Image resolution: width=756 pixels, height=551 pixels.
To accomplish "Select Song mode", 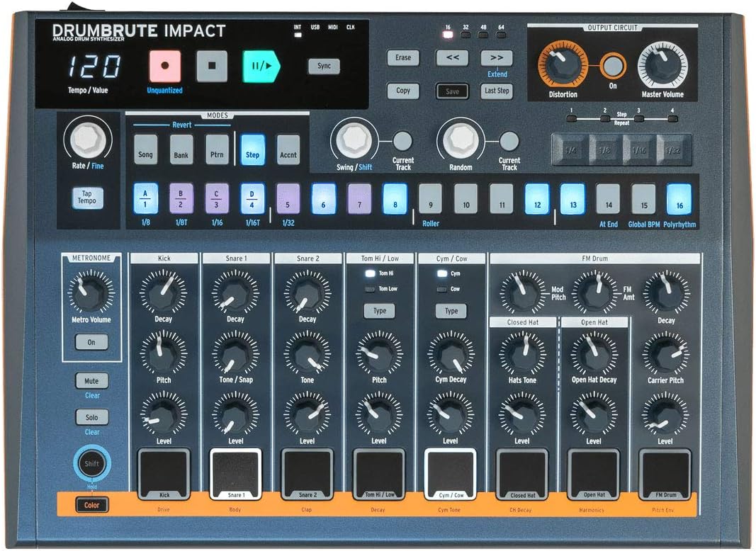I will click(145, 152).
